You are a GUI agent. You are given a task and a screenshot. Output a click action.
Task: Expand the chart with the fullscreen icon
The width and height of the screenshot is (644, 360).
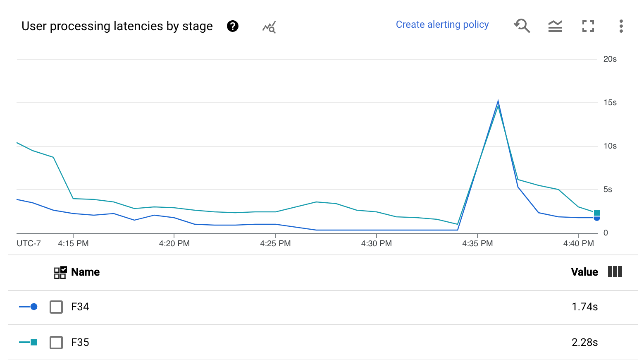tap(588, 26)
